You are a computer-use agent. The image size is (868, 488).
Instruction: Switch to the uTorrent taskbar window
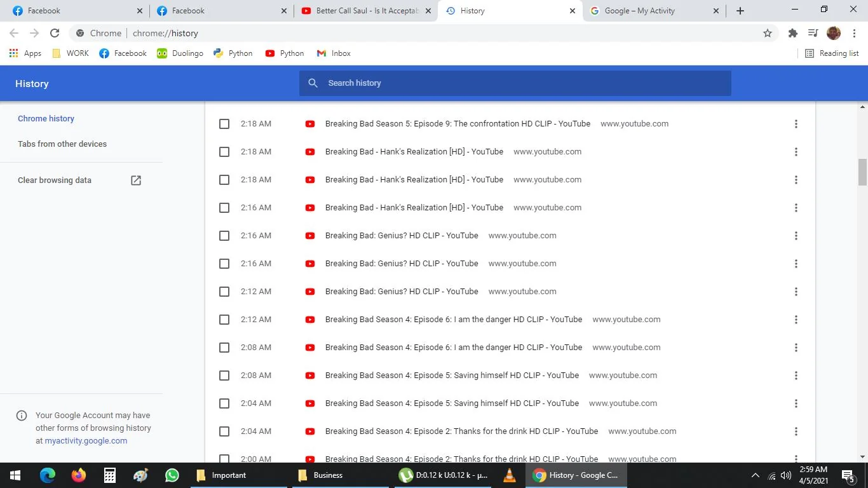pyautogui.click(x=443, y=475)
